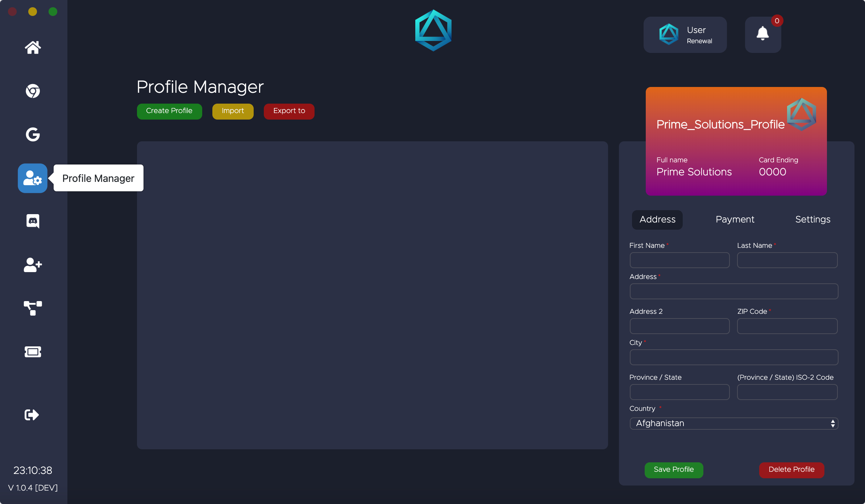The height and width of the screenshot is (504, 865).
Task: Open the Chrome browser sidebar icon
Action: (33, 91)
